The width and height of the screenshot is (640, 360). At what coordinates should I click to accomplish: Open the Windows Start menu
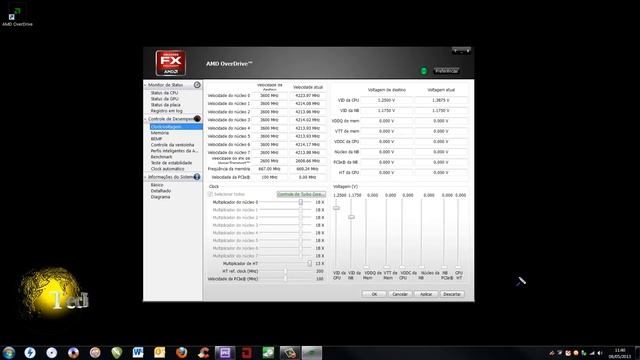pyautogui.click(x=9, y=353)
